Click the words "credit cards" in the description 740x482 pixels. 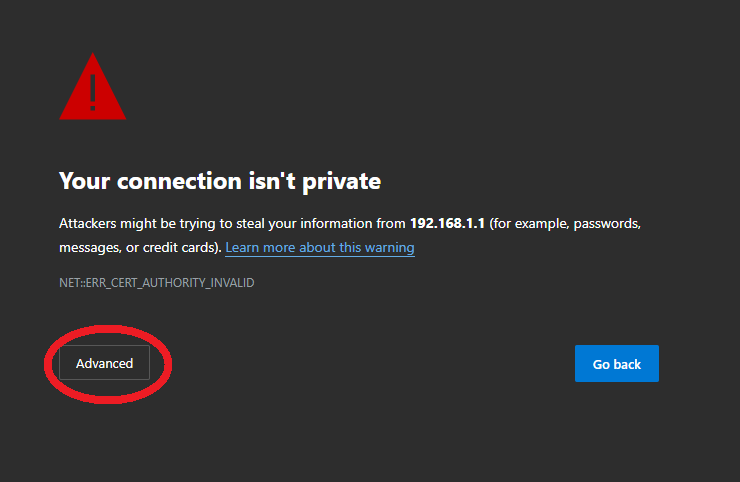tap(176, 247)
